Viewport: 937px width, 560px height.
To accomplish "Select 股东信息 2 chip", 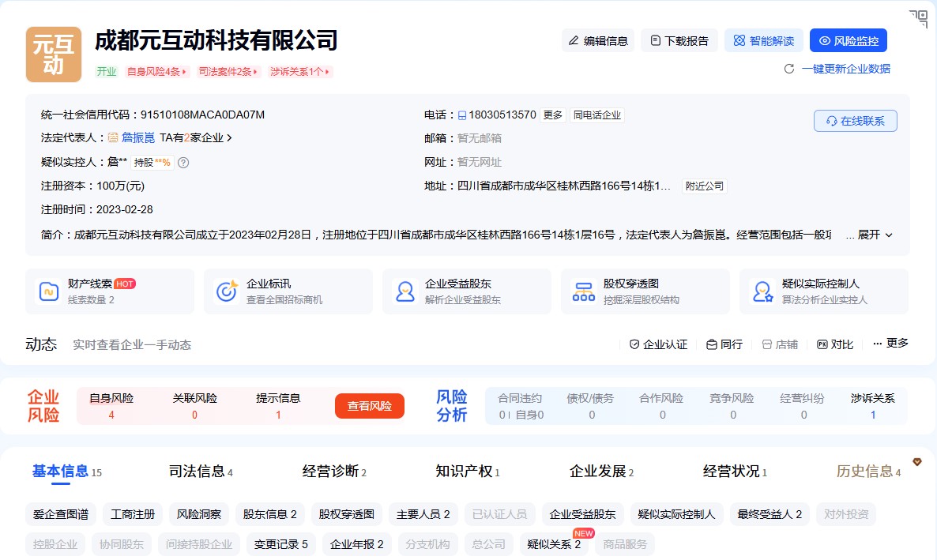I will [269, 514].
